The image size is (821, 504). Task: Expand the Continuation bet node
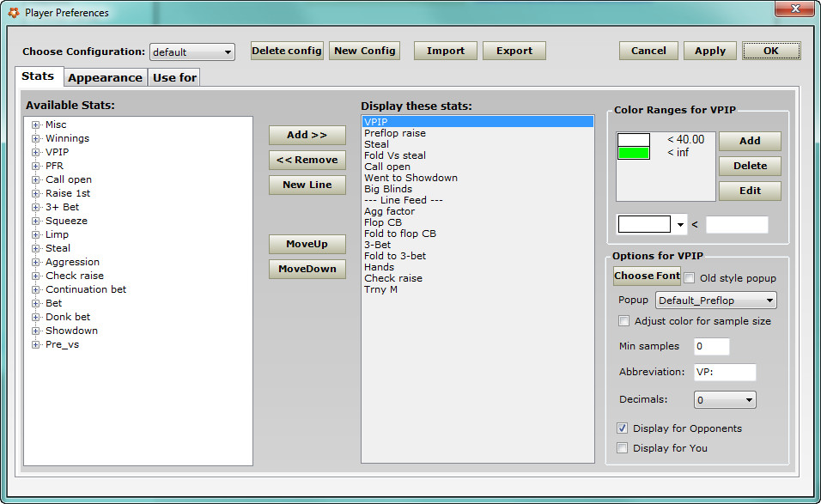click(35, 289)
